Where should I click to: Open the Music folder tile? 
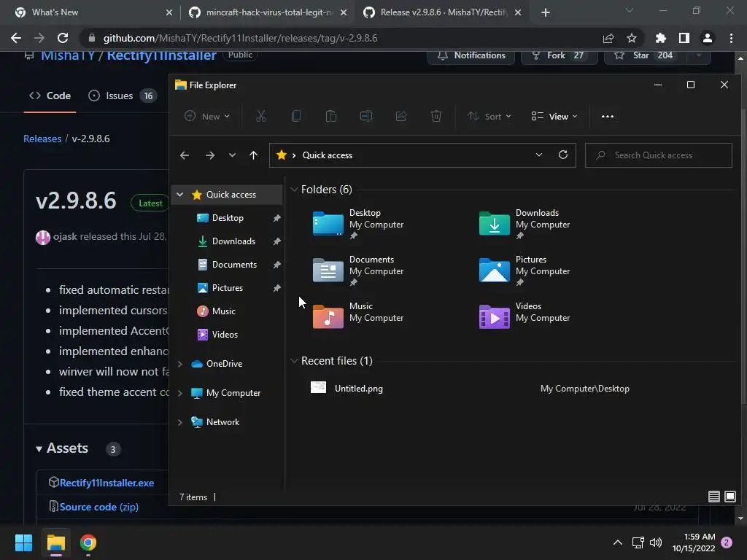[358, 316]
